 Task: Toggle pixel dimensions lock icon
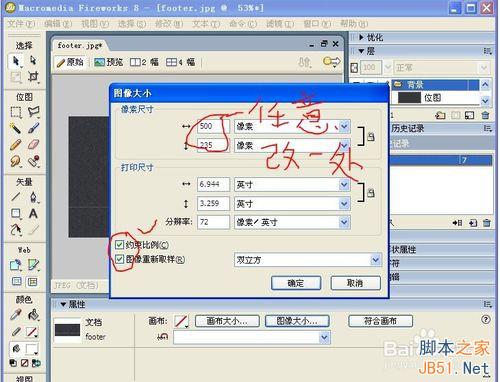(x=370, y=136)
